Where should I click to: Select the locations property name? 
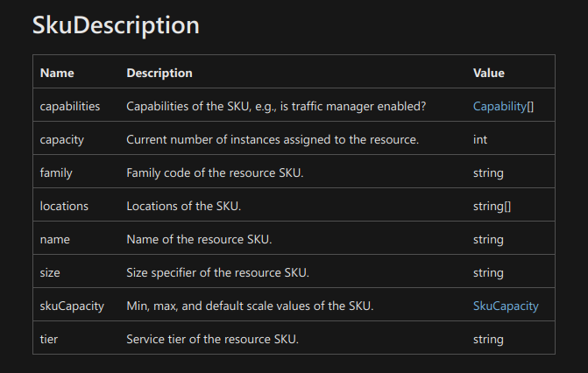(64, 206)
